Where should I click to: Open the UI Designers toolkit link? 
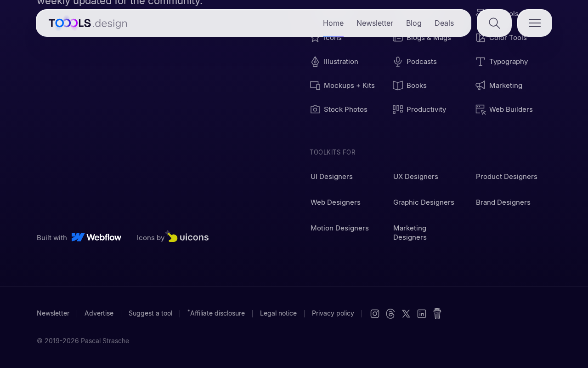pyautogui.click(x=332, y=177)
